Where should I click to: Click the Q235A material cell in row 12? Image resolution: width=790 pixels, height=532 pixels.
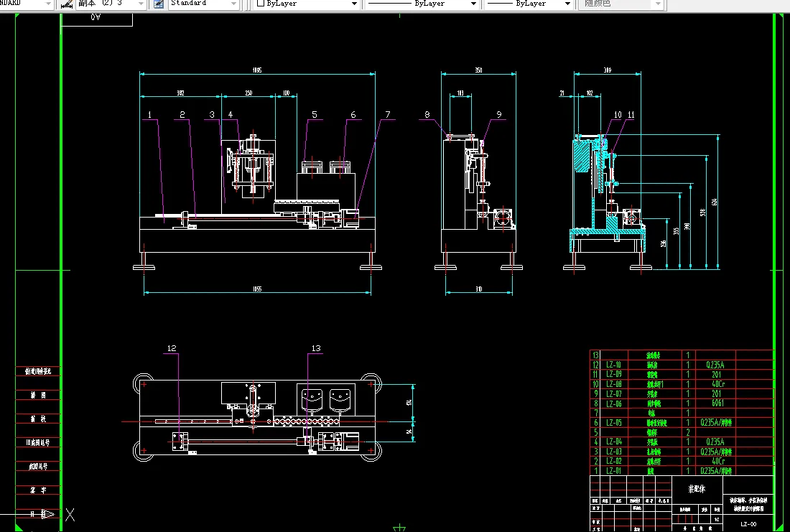tap(715, 365)
